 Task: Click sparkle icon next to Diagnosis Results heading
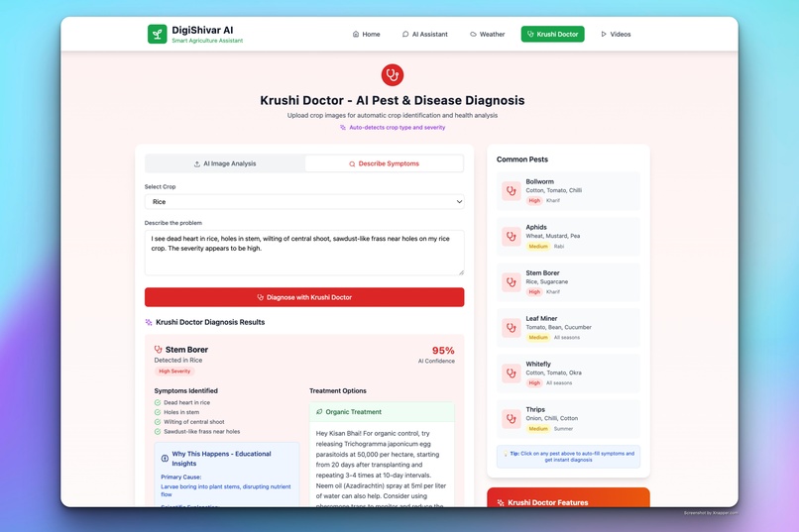(149, 322)
